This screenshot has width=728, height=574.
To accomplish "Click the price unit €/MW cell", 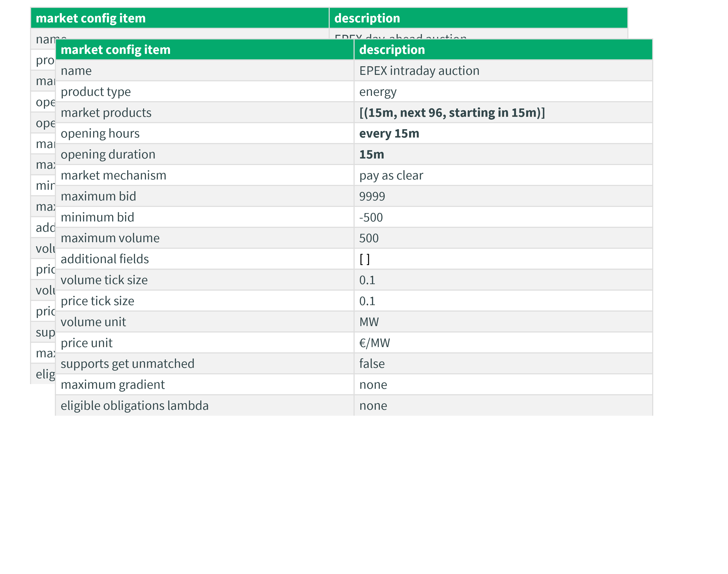I will tap(374, 343).
